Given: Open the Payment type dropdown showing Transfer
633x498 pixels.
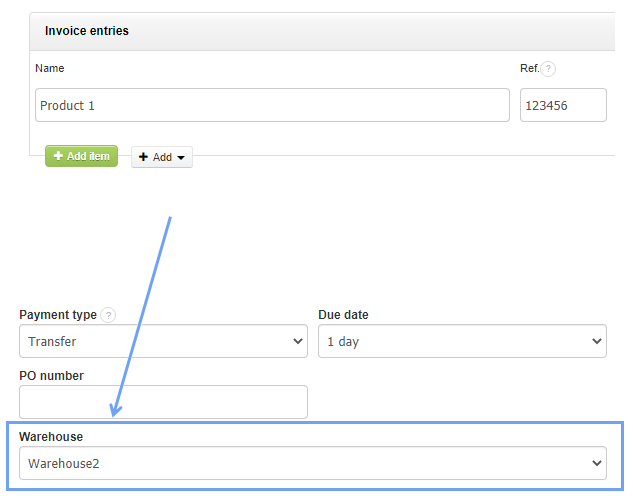Looking at the screenshot, I should 163,341.
